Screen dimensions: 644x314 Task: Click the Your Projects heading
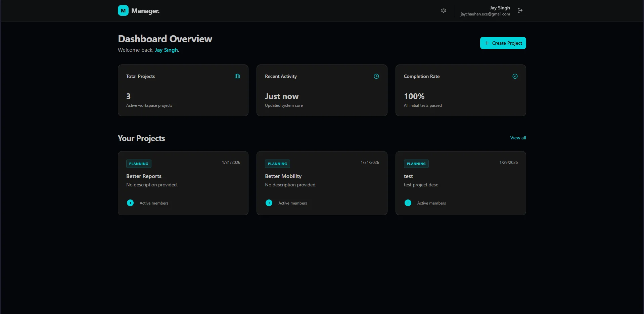point(141,138)
